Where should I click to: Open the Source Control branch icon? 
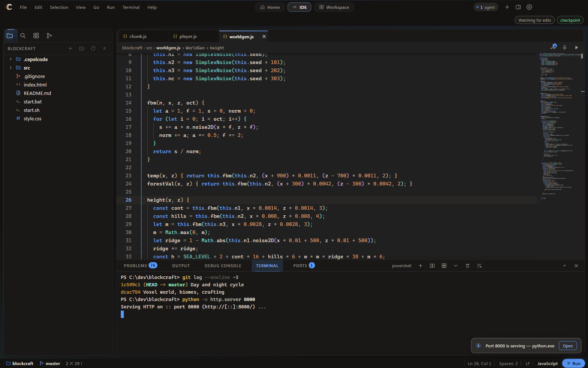click(x=49, y=36)
